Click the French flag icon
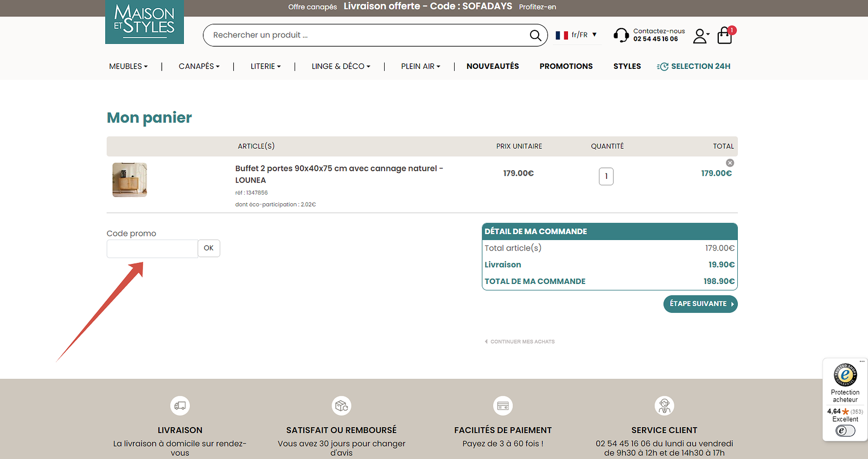This screenshot has height=459, width=868. tap(562, 35)
